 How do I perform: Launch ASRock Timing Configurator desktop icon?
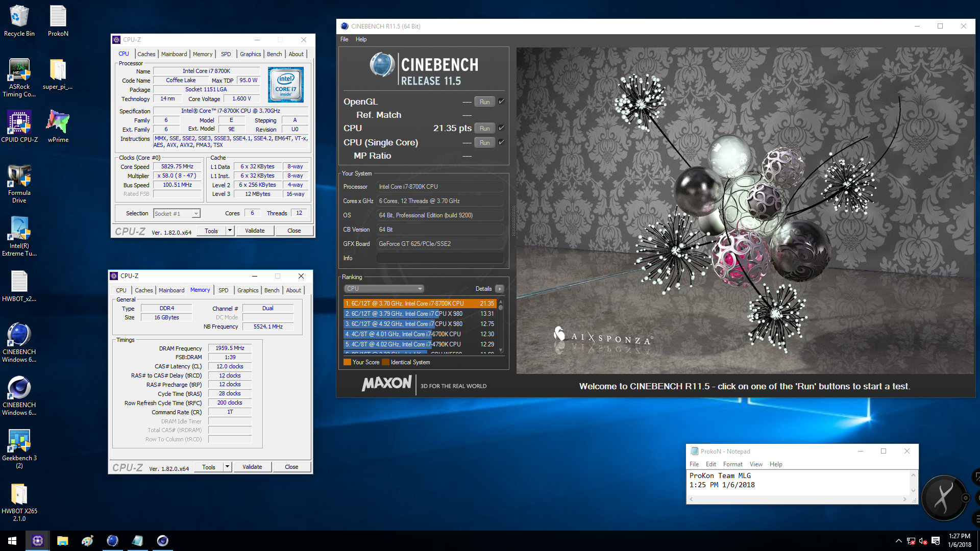tap(19, 78)
